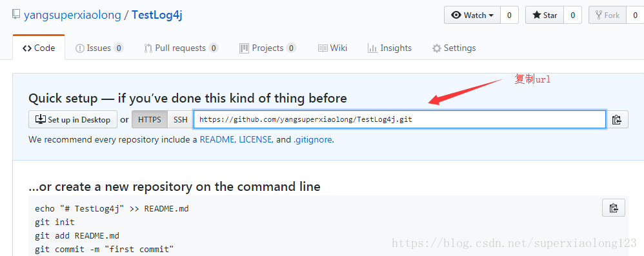This screenshot has height=256, width=644.
Task: Open the README link
Action: [217, 139]
